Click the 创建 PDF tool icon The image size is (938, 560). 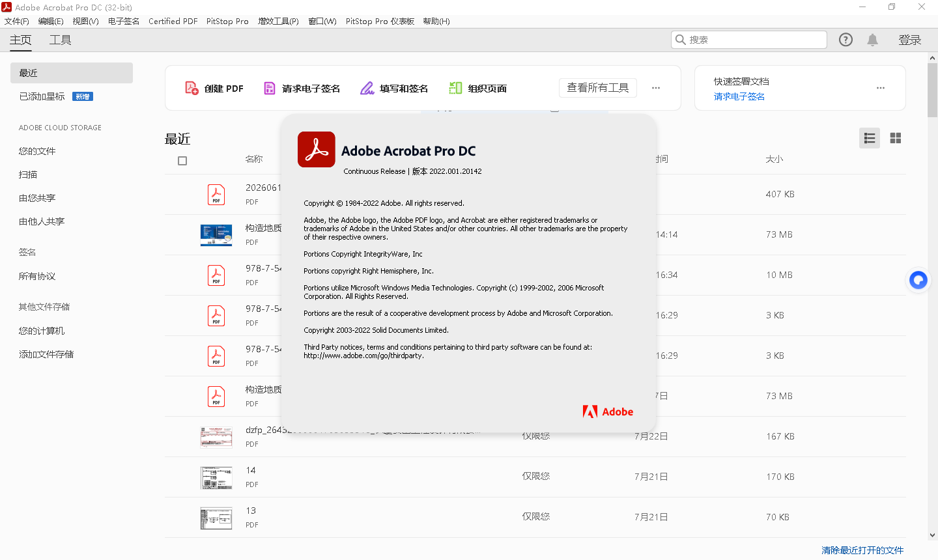[192, 88]
